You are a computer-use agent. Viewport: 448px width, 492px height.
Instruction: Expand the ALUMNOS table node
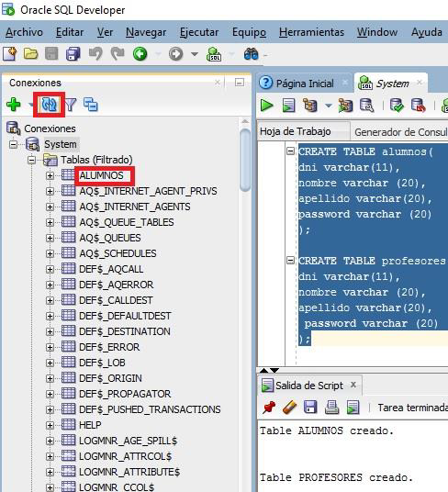pos(50,175)
